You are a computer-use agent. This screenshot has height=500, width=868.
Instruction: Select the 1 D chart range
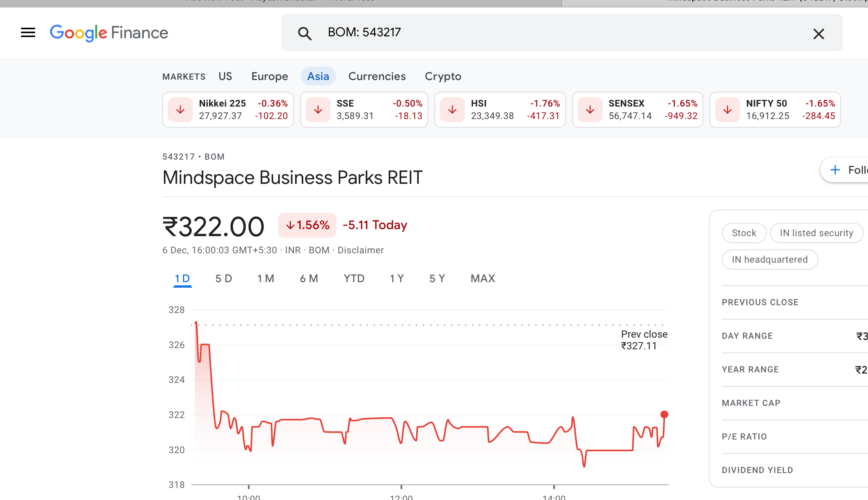(x=182, y=279)
